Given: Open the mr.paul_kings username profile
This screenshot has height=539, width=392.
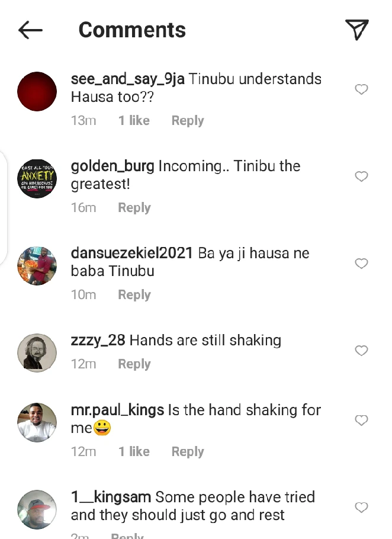Looking at the screenshot, I should click(117, 410).
